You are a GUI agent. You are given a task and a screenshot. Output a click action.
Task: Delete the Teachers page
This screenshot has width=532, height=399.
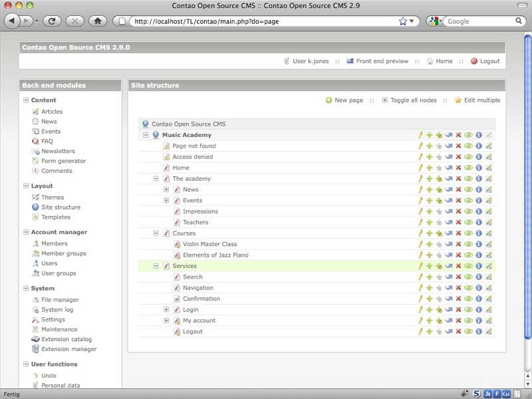click(x=458, y=222)
